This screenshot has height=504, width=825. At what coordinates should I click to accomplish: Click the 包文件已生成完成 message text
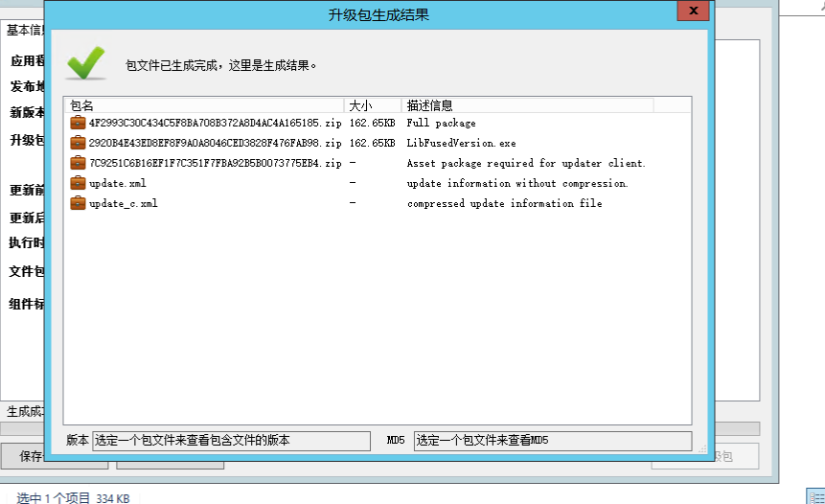[221, 65]
